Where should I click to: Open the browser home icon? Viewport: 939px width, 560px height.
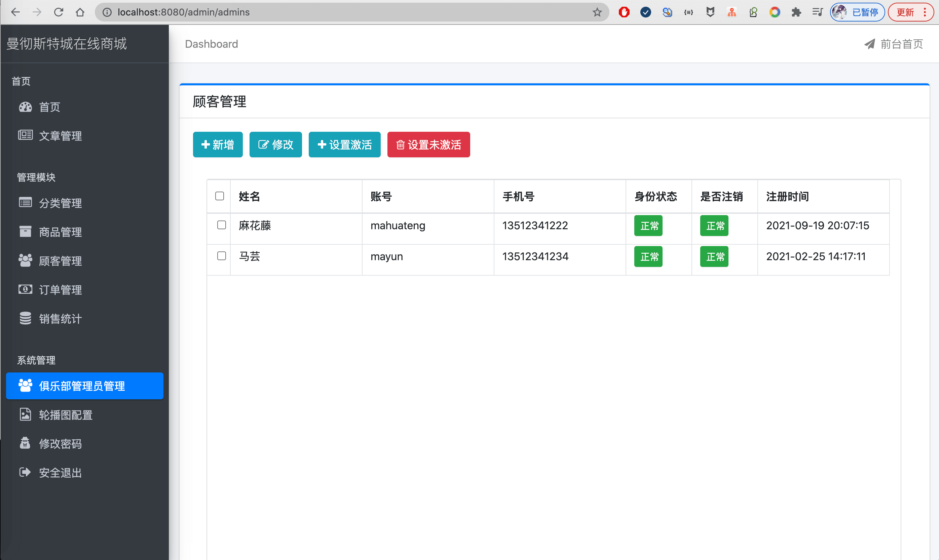pyautogui.click(x=80, y=12)
